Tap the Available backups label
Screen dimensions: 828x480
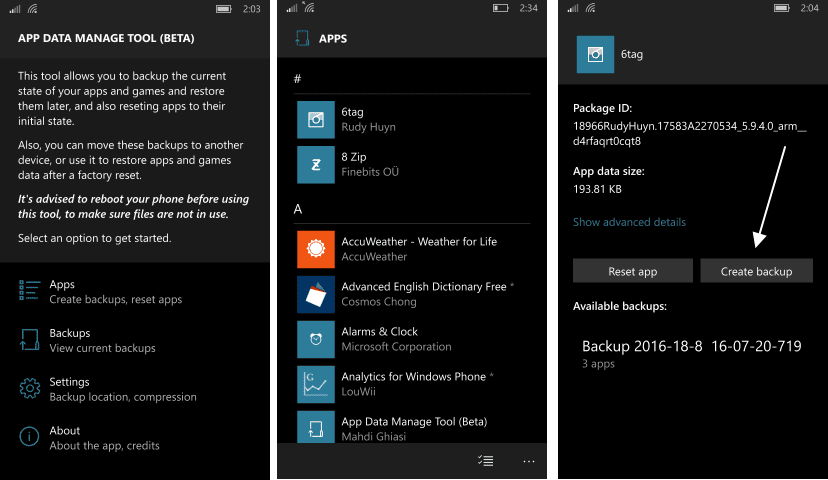coord(619,306)
